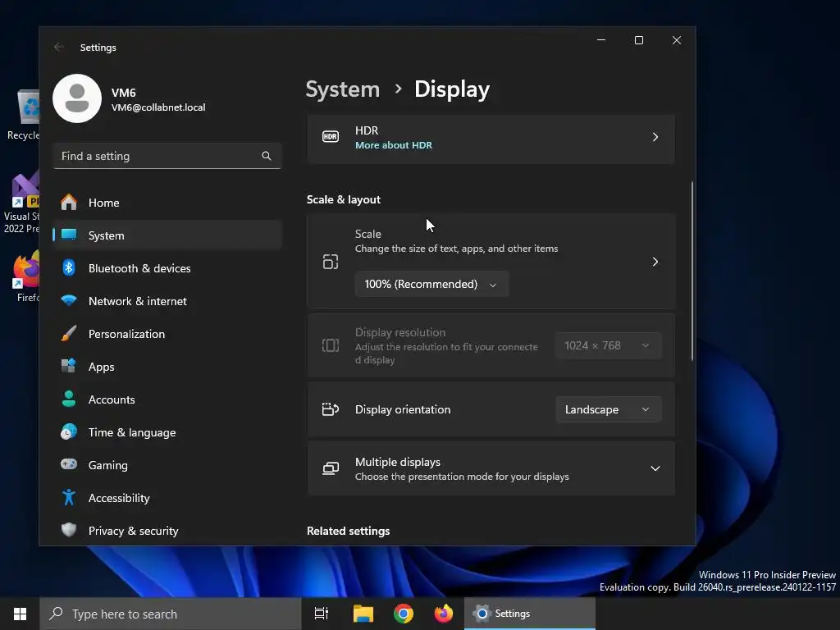Click the Multiple displays monitor icon
The width and height of the screenshot is (840, 630).
(x=331, y=468)
